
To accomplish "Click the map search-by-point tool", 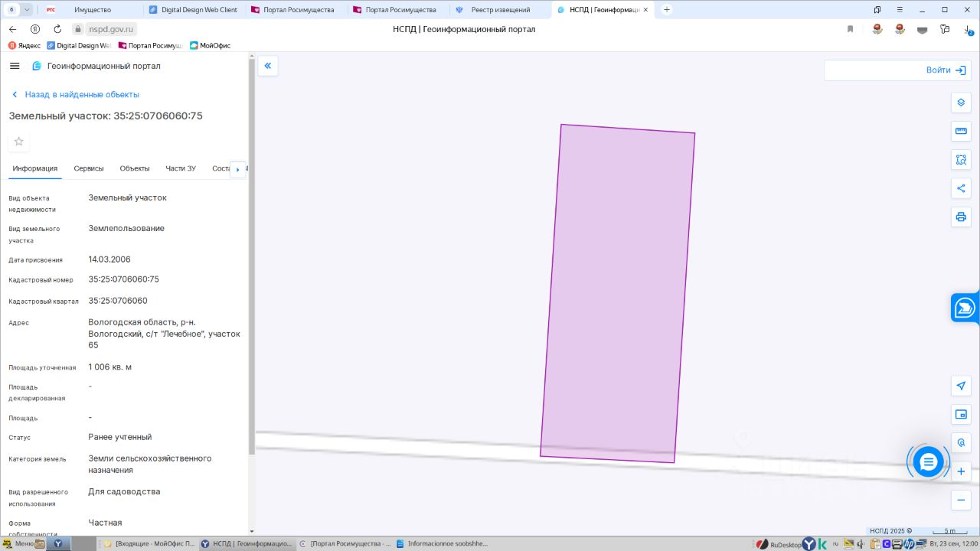I will coord(961,443).
